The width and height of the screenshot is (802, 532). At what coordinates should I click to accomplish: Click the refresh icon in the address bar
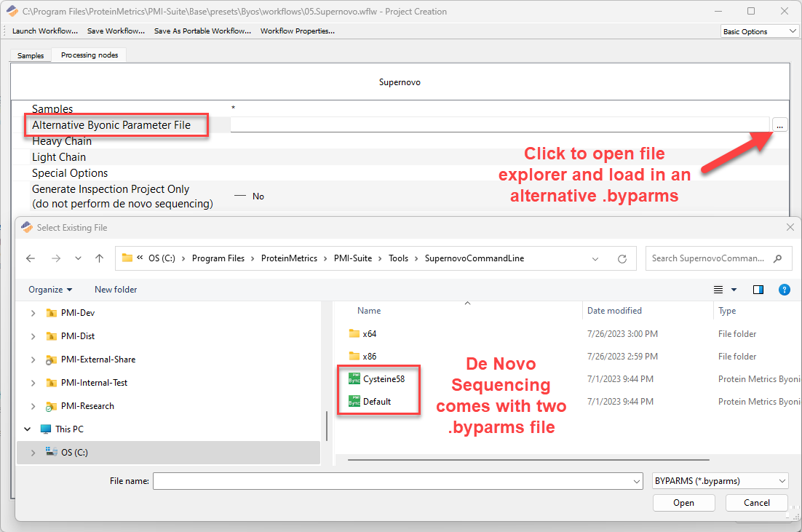[x=623, y=258]
